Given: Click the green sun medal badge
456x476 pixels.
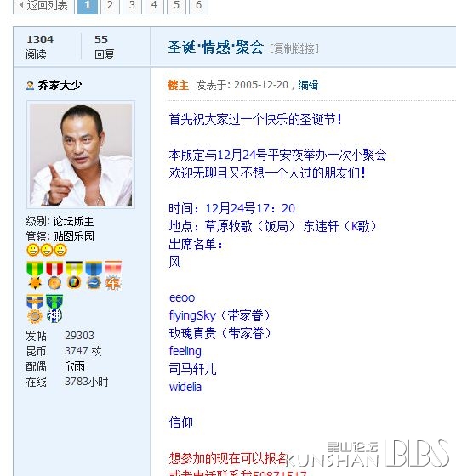Looking at the screenshot, I should click(x=35, y=275).
